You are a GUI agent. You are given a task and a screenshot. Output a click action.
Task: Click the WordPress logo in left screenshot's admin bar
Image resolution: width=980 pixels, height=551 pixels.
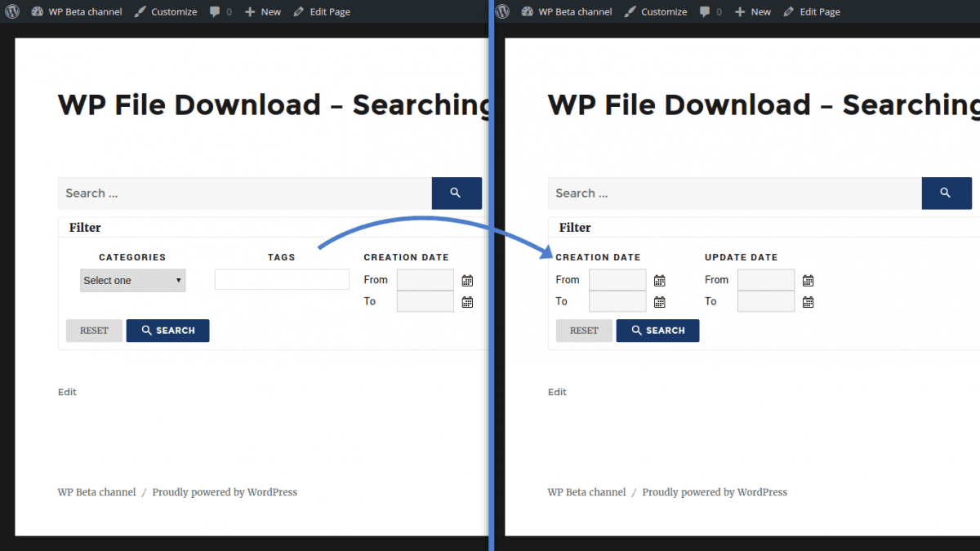(12, 11)
